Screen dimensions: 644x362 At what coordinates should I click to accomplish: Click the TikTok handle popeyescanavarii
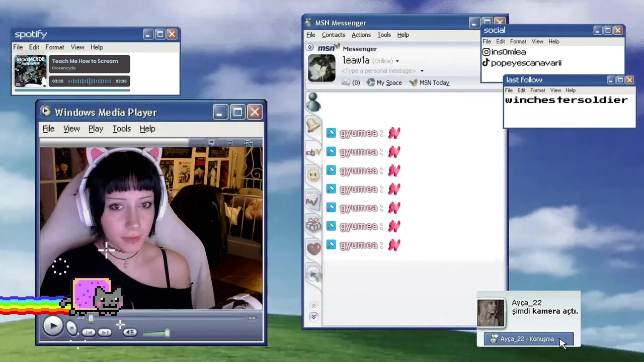(526, 63)
